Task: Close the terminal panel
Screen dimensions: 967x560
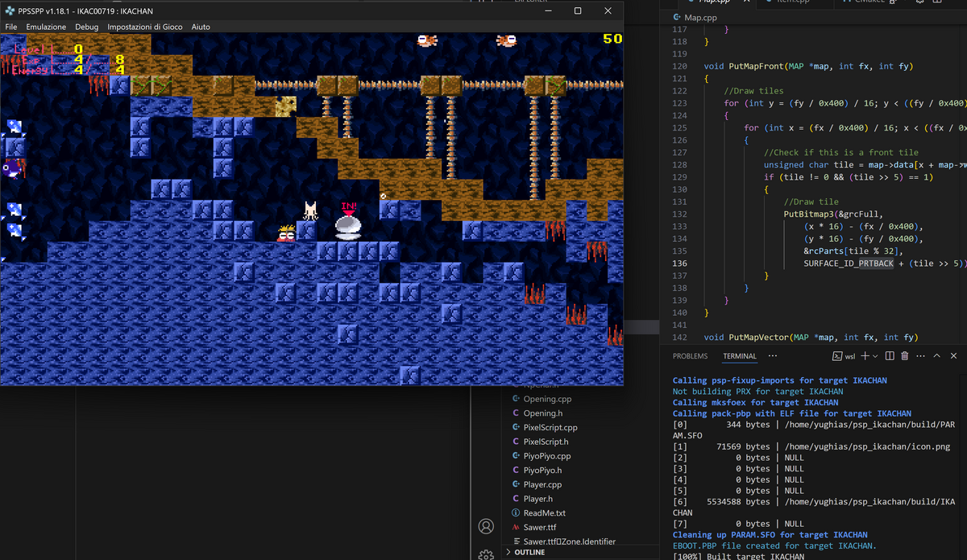Action: tap(953, 356)
